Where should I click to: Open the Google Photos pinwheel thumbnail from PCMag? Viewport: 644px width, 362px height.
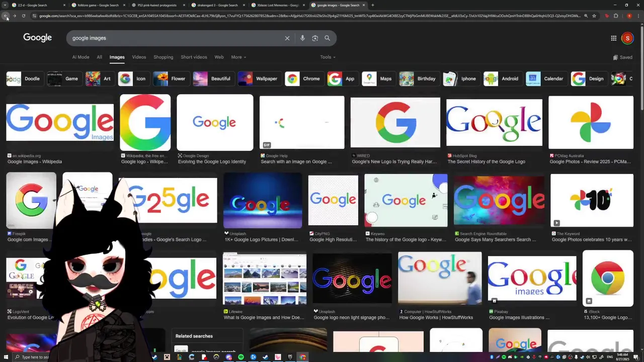pyautogui.click(x=591, y=122)
